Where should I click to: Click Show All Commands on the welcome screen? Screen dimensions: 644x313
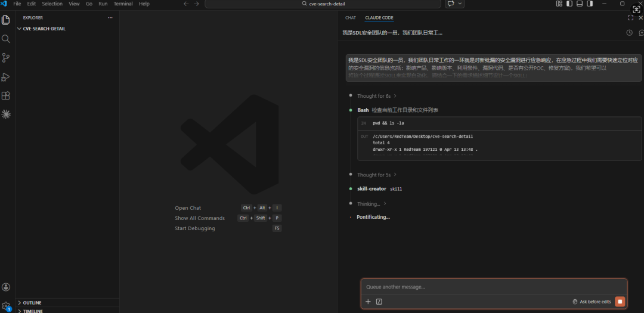point(200,218)
